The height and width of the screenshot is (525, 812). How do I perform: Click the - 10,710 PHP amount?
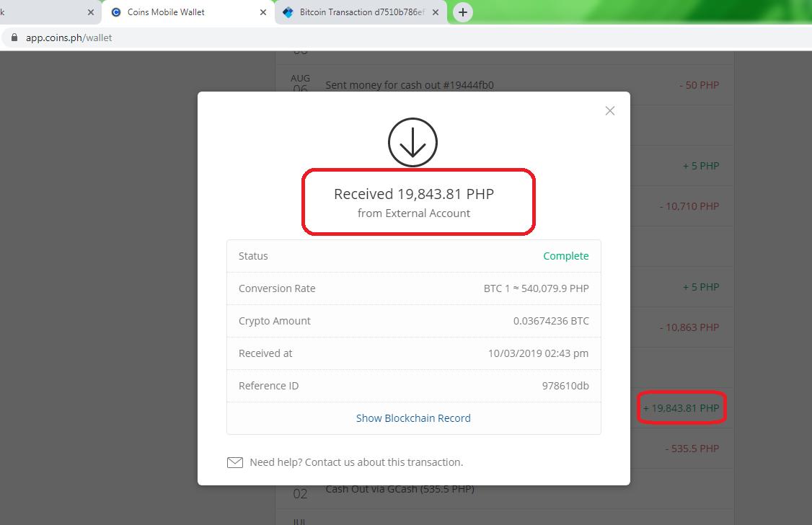point(689,206)
